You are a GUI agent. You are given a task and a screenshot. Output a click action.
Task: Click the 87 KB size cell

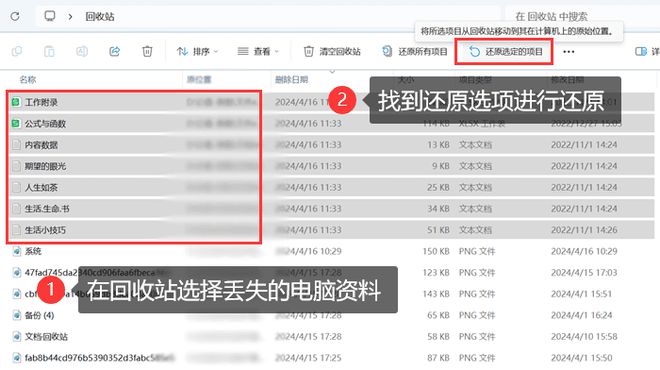(438, 358)
